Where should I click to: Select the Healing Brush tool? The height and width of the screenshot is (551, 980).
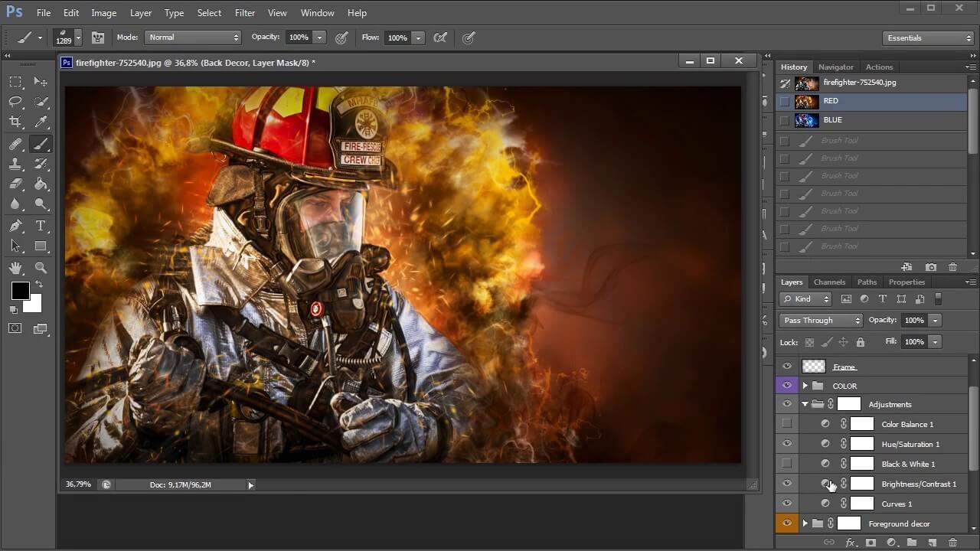[x=15, y=144]
